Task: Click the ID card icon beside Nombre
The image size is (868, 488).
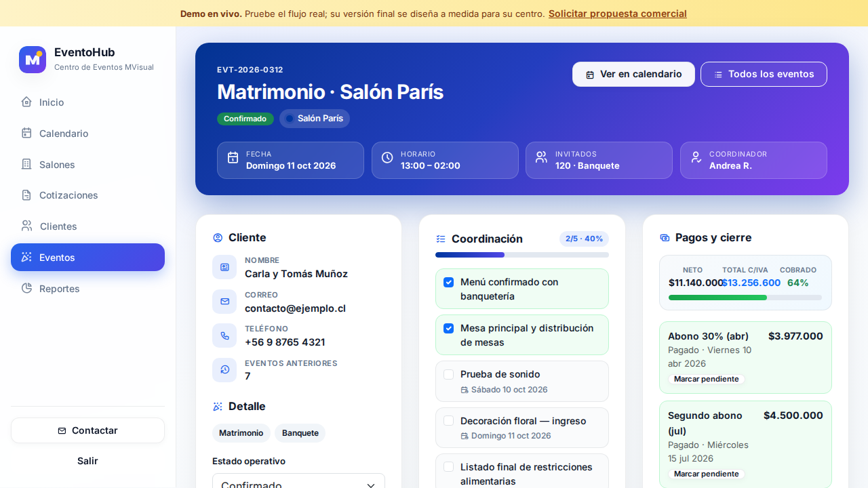Action: pyautogui.click(x=224, y=267)
